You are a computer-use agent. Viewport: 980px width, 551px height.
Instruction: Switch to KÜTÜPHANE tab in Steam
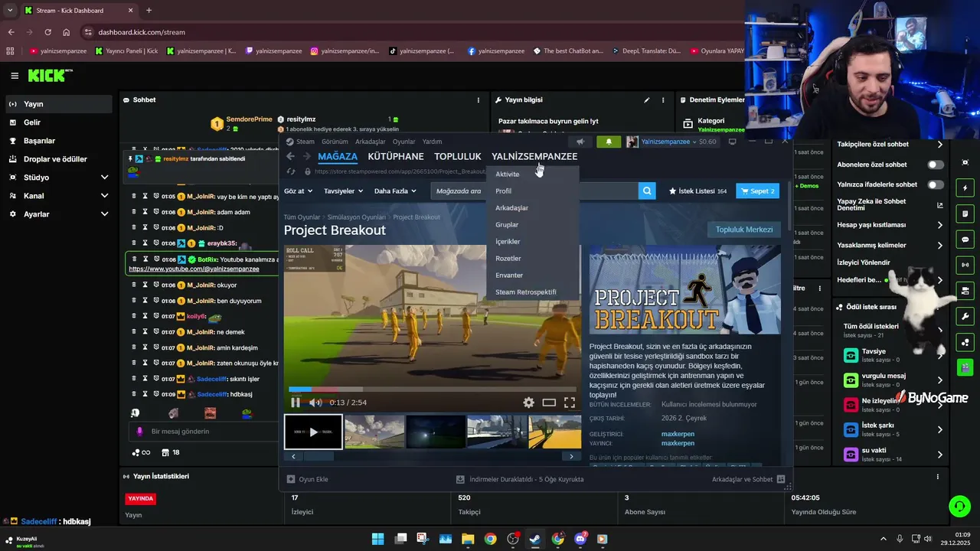(396, 156)
